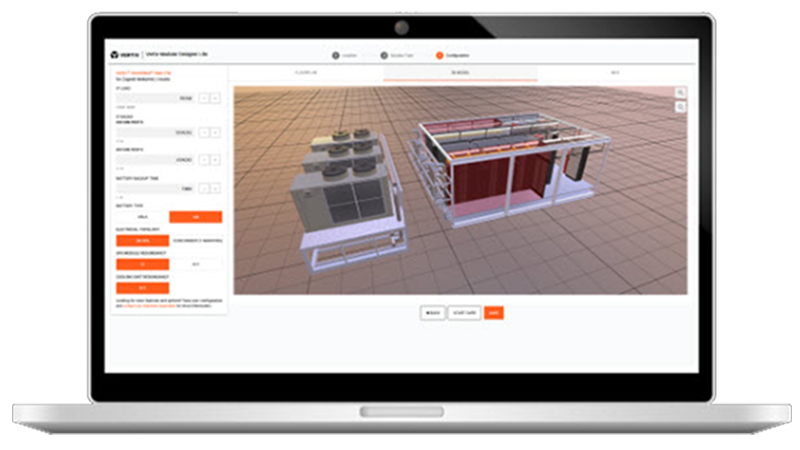The height and width of the screenshot is (450, 800).
Task: Choose the second electrical topology option
Action: click(196, 240)
